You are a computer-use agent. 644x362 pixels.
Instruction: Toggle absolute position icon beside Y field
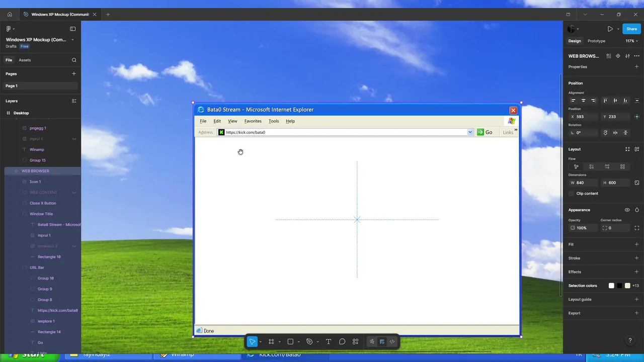coord(637,117)
